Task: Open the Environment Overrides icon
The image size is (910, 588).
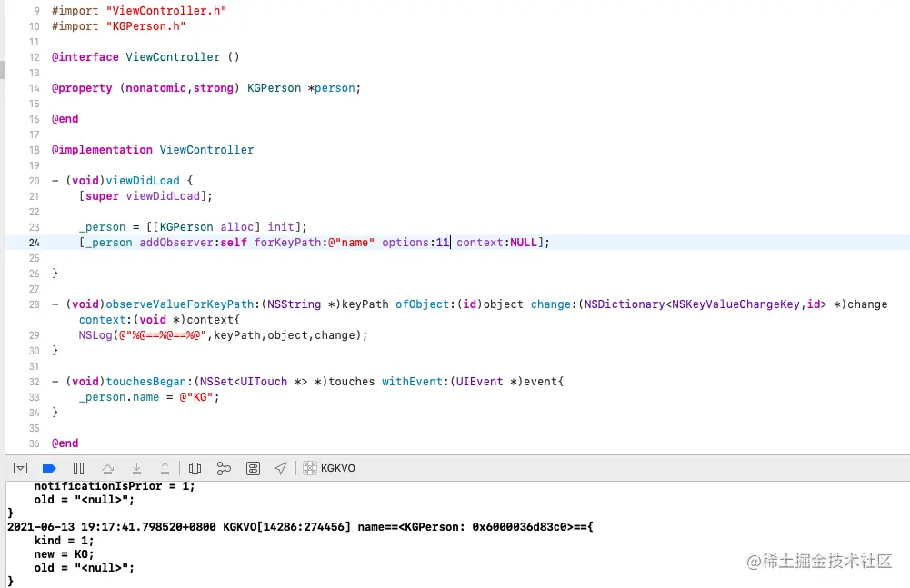Action: [x=253, y=468]
